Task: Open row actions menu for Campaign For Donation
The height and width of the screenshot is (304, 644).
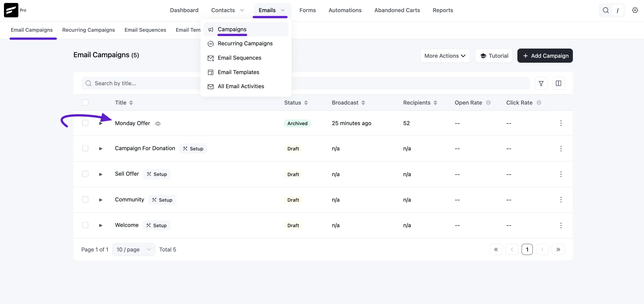Action: (561, 148)
